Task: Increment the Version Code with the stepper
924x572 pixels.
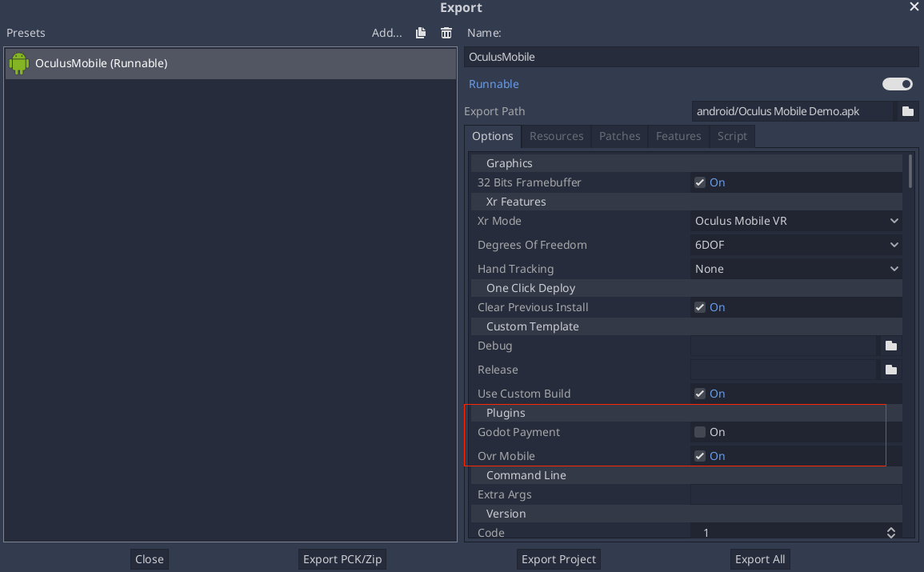Action: [890, 529]
